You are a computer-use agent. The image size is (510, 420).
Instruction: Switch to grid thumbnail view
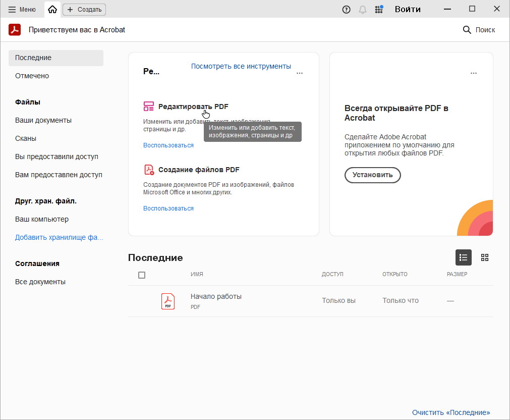pos(485,258)
